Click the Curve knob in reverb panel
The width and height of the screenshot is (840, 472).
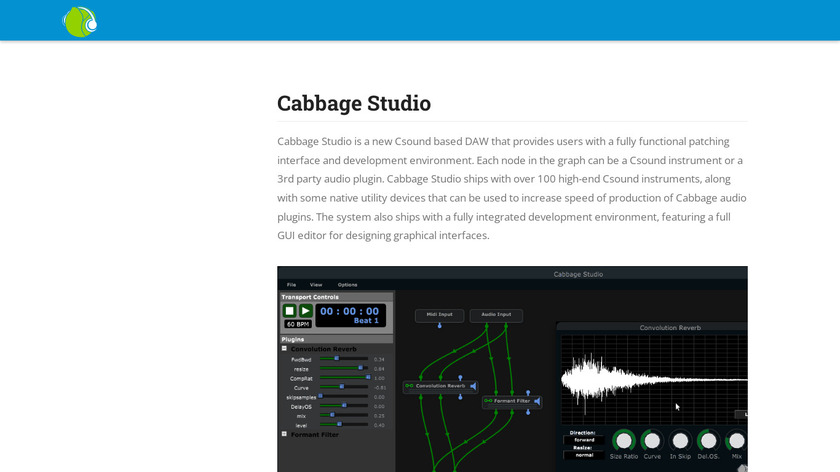[x=652, y=441]
